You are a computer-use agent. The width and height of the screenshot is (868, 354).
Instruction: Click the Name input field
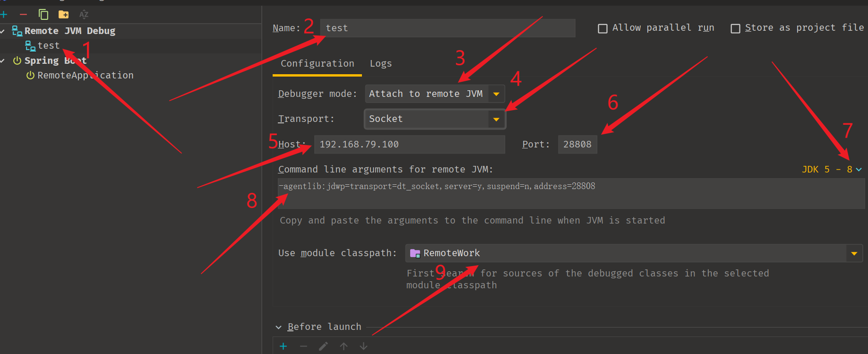pos(447,28)
